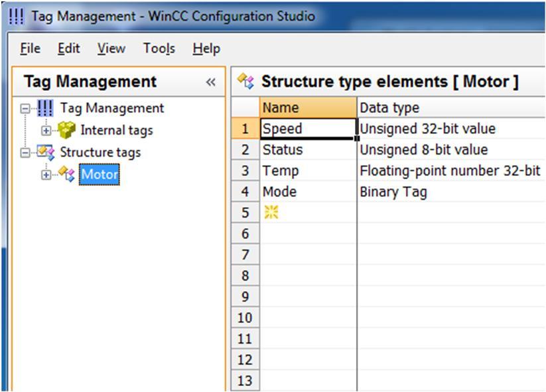
Task: Open the Tools menu
Action: coord(159,48)
